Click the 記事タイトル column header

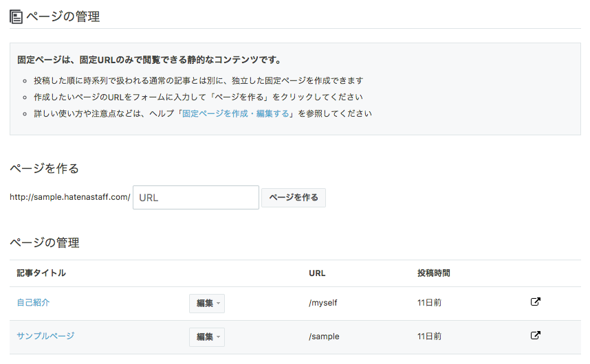coord(41,273)
